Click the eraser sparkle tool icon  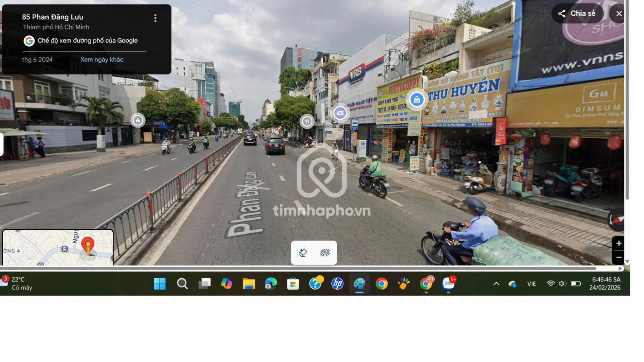coord(303,253)
